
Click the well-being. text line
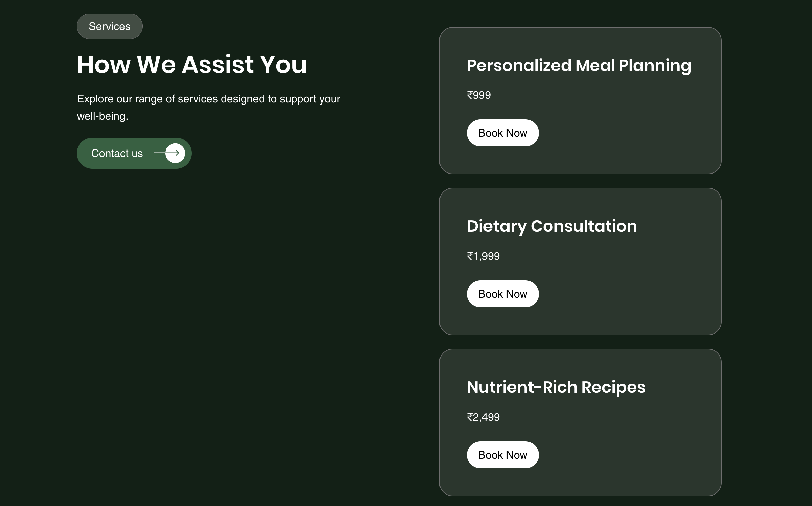tap(103, 116)
